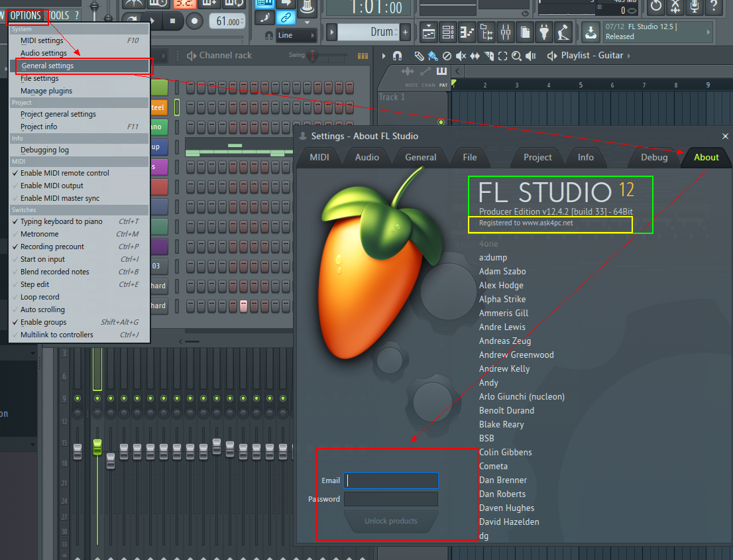Click the Password input field
This screenshot has width=733, height=560.
coord(391,499)
